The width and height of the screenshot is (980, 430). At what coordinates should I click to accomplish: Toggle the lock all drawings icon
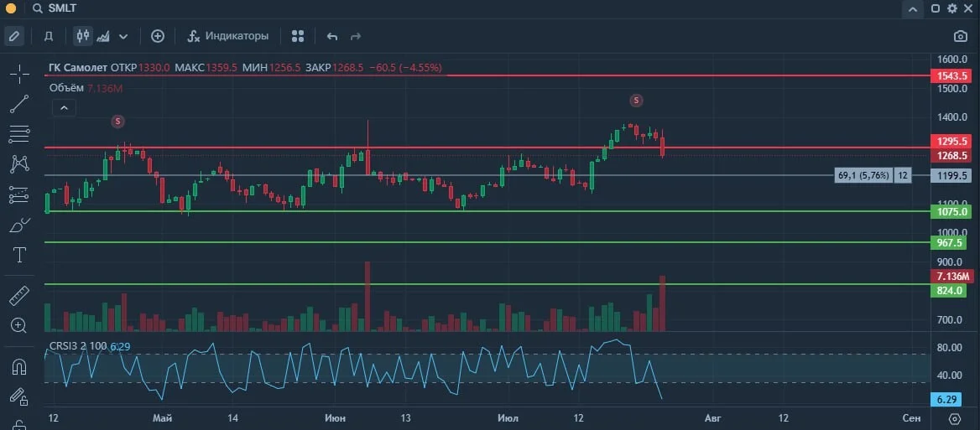19,397
